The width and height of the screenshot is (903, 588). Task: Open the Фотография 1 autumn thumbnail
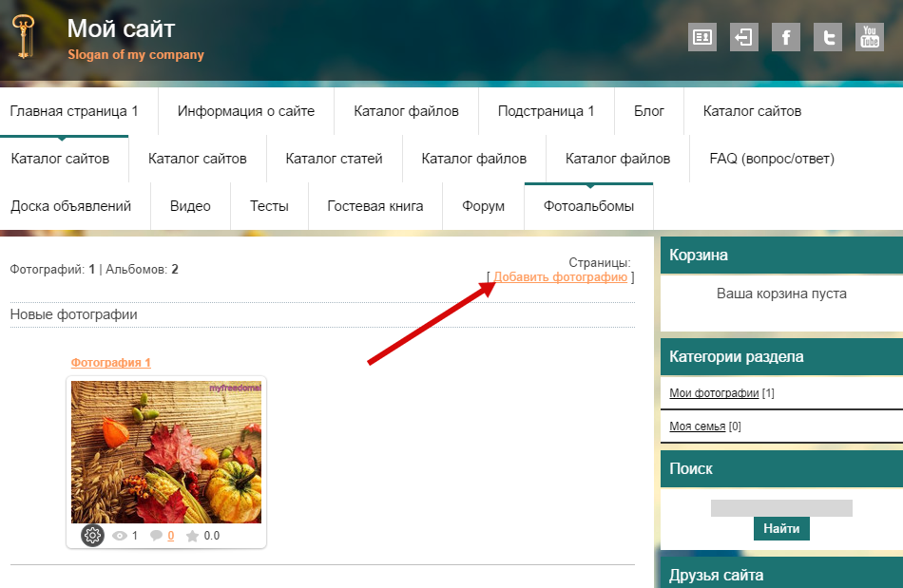pos(166,452)
